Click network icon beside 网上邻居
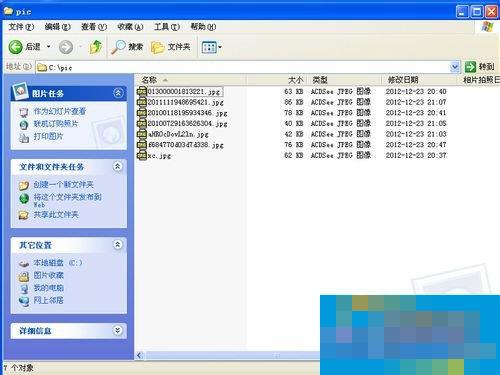 coord(24,301)
